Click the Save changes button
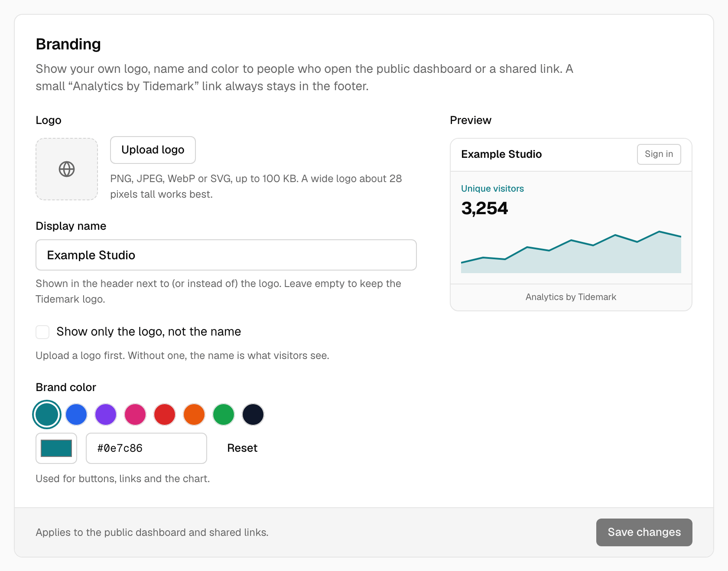 point(644,532)
